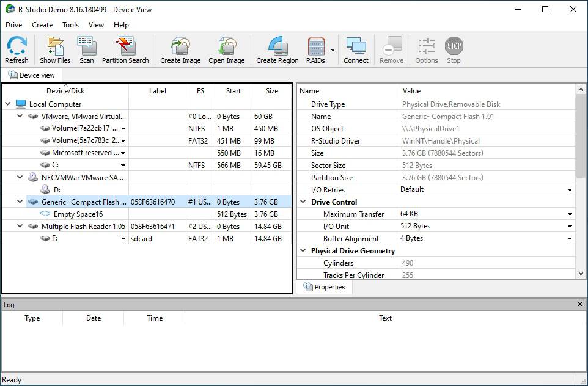
Task: Click the Refresh toolbar icon
Action: pos(17,46)
